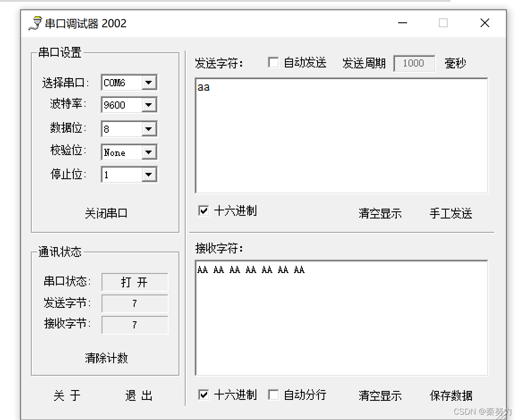Click 清空显示 under the send box
Viewport: 518px width, 420px height.
[x=380, y=214]
